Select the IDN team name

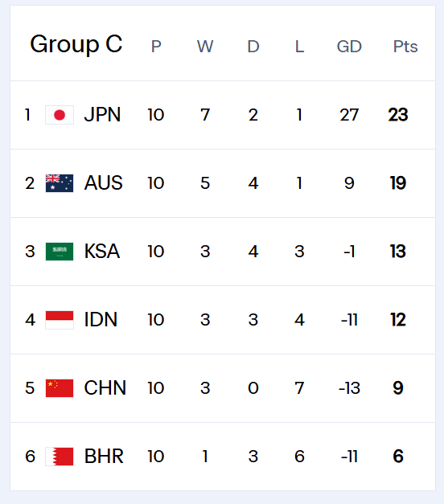click(x=101, y=320)
